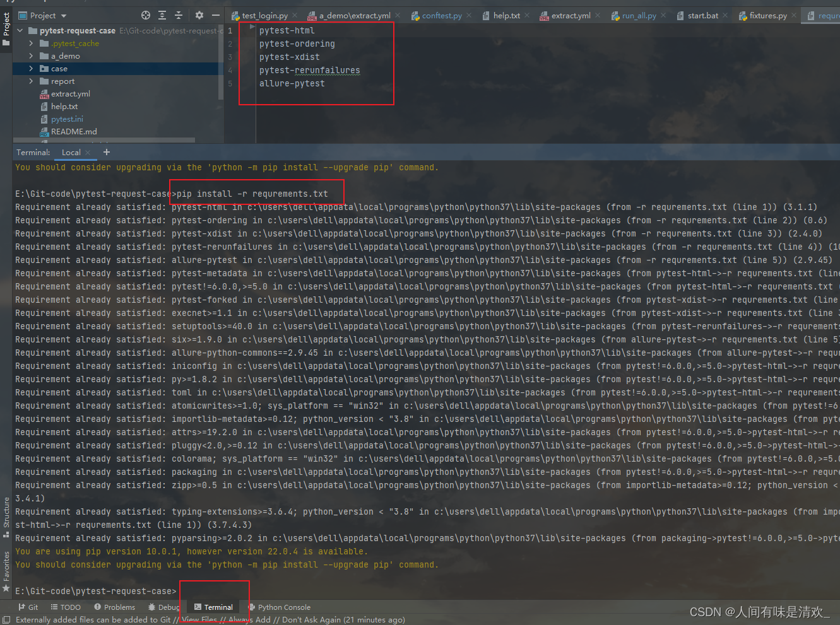This screenshot has width=840, height=625.
Task: Open the Project panel gear settings
Action: [199, 15]
